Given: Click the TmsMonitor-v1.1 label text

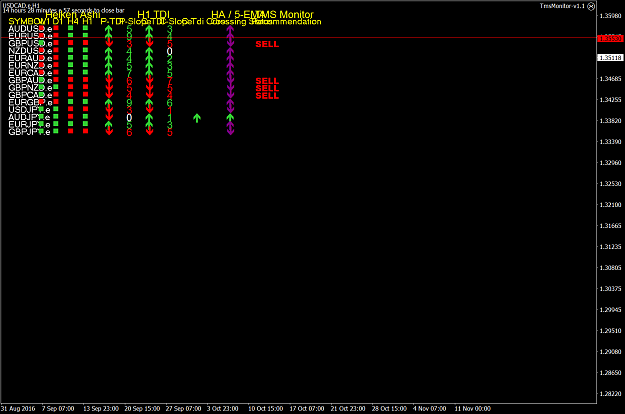Looking at the screenshot, I should [562, 6].
